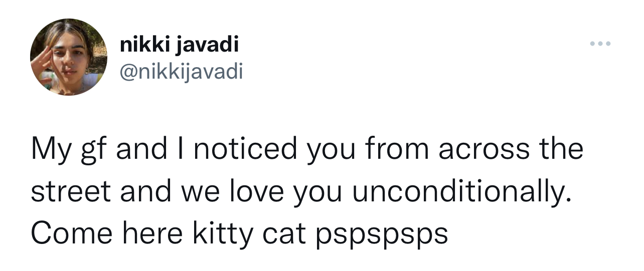
Task: Visit the @nikkijavadi handle link
Action: pos(181,73)
